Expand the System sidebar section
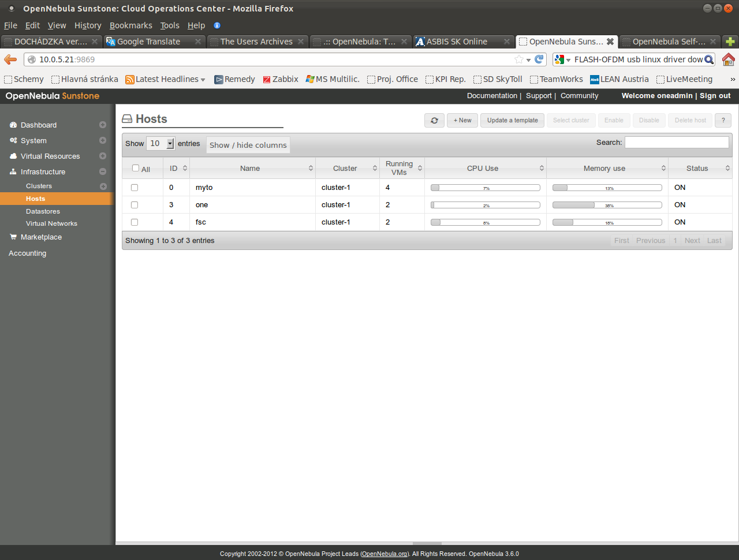This screenshot has width=739, height=560. (103, 140)
